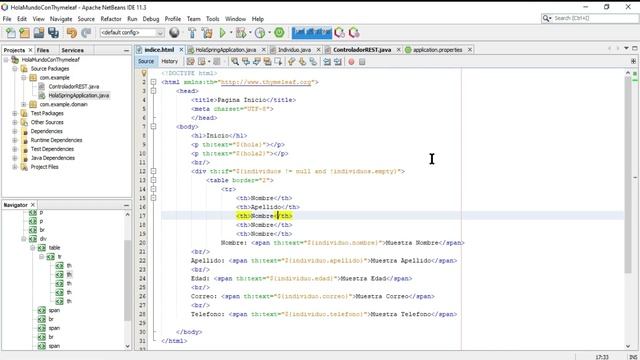
Task: Select the Java Dependencies tree node
Action: point(53,158)
